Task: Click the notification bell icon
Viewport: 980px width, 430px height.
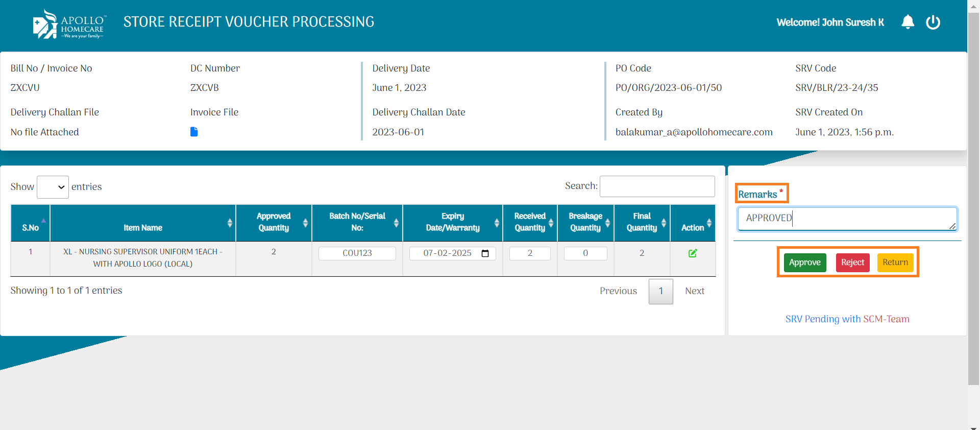Action: tap(908, 22)
